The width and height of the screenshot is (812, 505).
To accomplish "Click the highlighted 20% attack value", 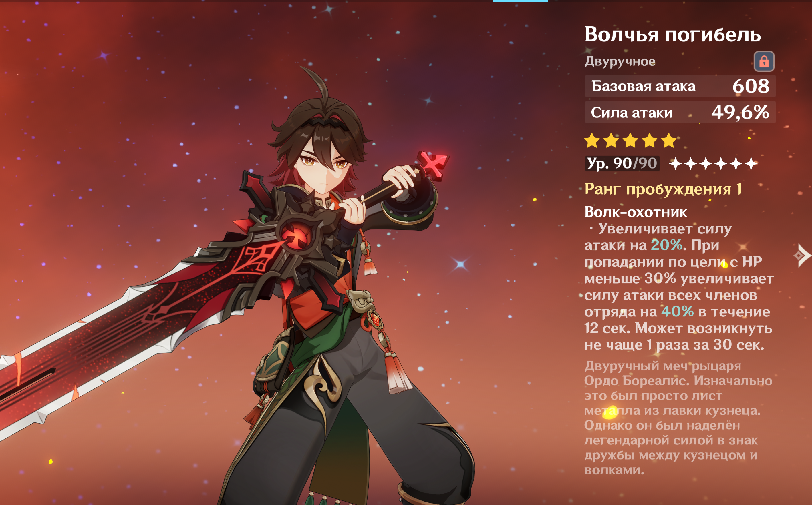I will pos(666,245).
